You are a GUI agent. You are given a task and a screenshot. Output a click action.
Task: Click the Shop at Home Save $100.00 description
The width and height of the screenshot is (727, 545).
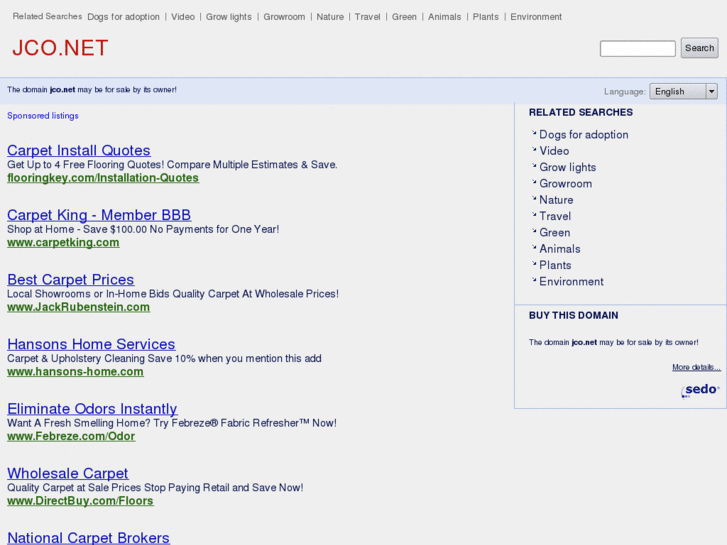[x=143, y=229]
